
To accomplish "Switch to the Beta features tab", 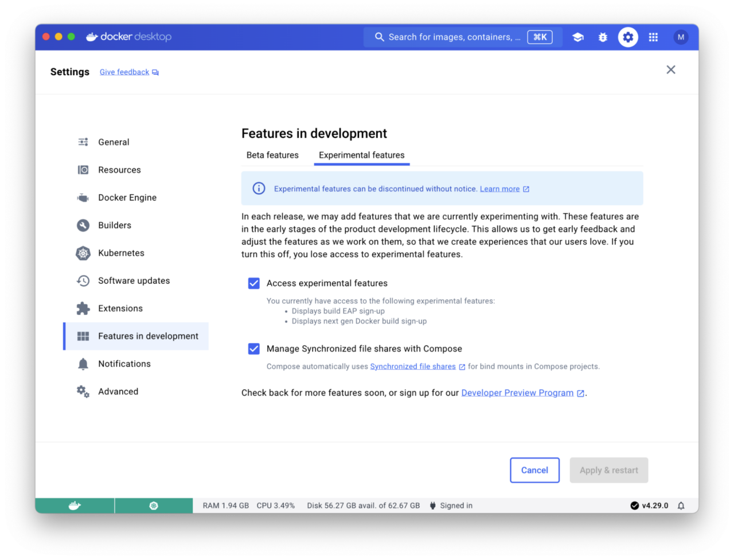I will coord(272,155).
